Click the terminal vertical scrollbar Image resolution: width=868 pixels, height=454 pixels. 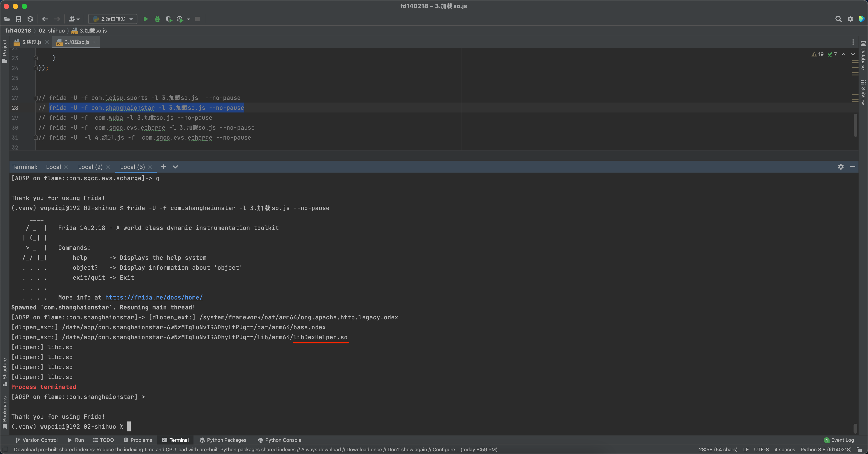click(x=855, y=428)
